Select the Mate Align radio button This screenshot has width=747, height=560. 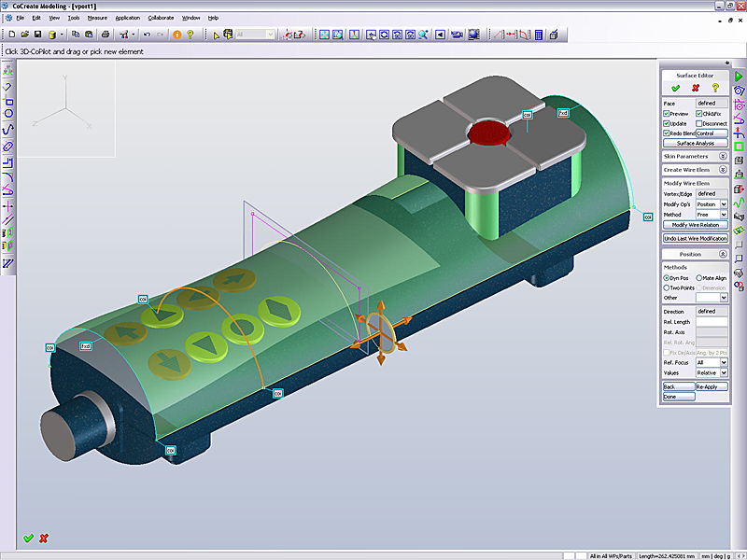[x=699, y=277]
